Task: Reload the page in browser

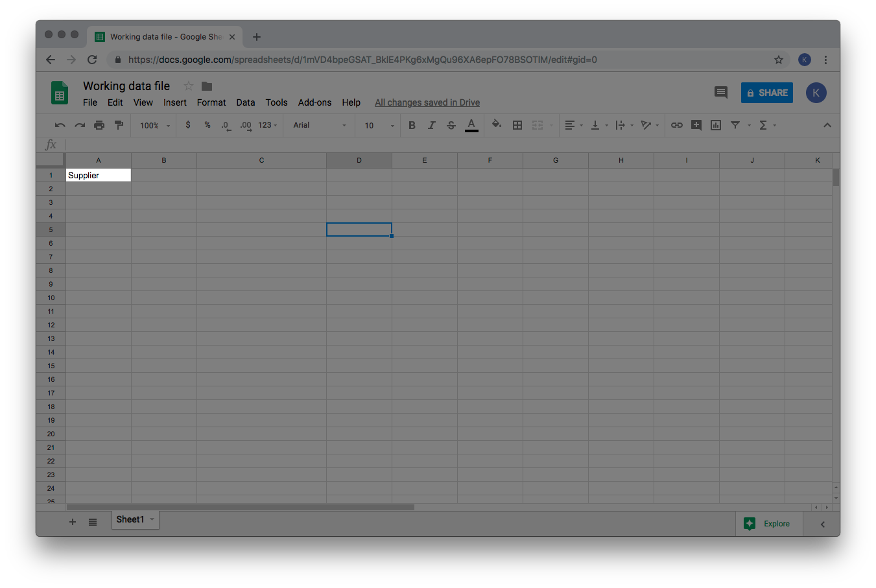Action: (92, 60)
